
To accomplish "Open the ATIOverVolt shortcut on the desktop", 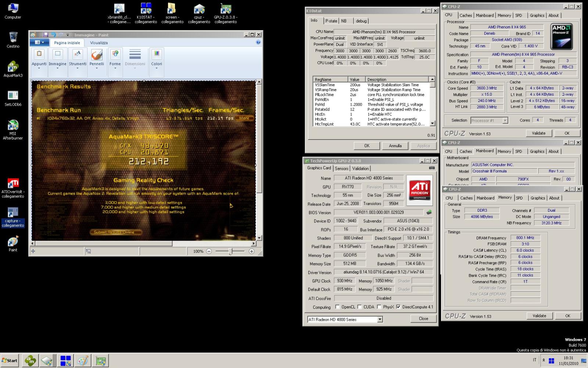I will [13, 188].
